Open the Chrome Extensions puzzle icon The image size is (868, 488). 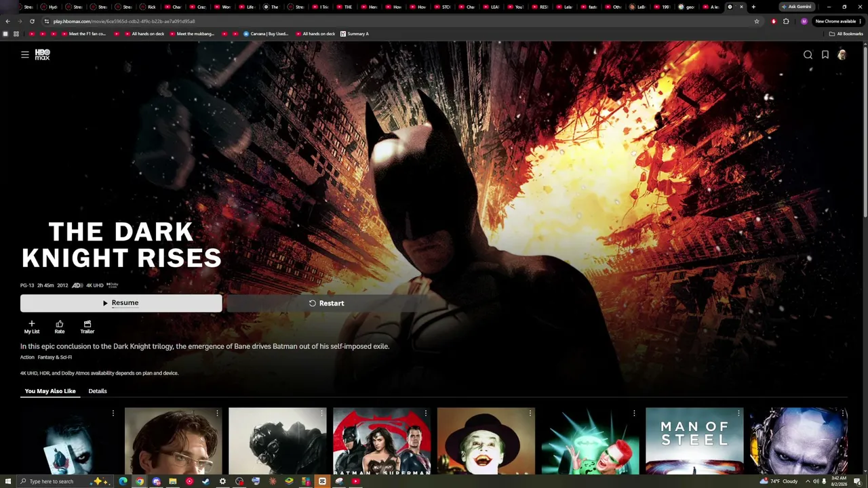pyautogui.click(x=786, y=21)
